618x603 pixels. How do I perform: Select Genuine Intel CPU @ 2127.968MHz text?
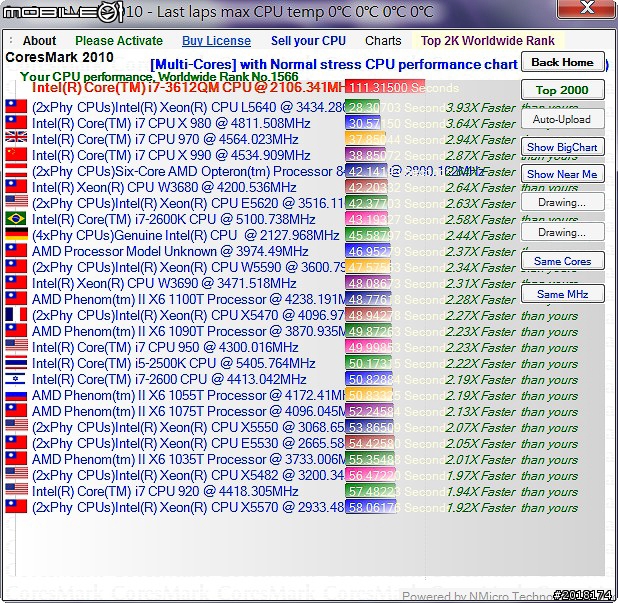click(185, 235)
